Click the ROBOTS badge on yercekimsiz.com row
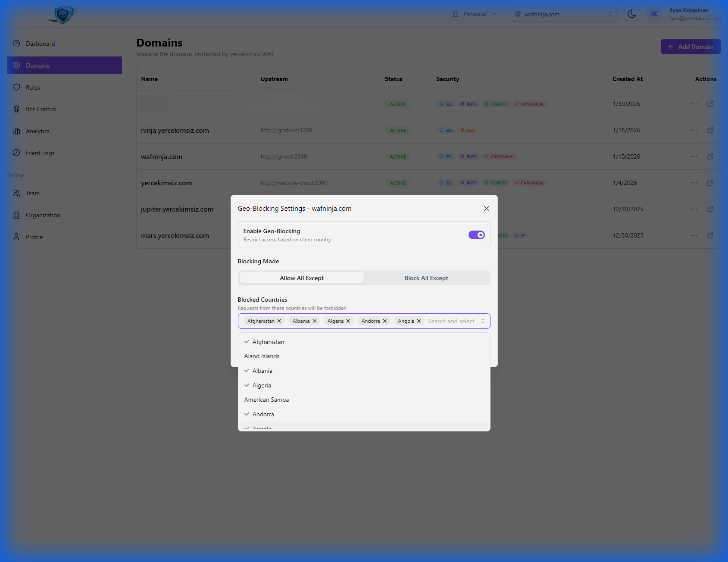The height and width of the screenshot is (562, 728). (496, 183)
